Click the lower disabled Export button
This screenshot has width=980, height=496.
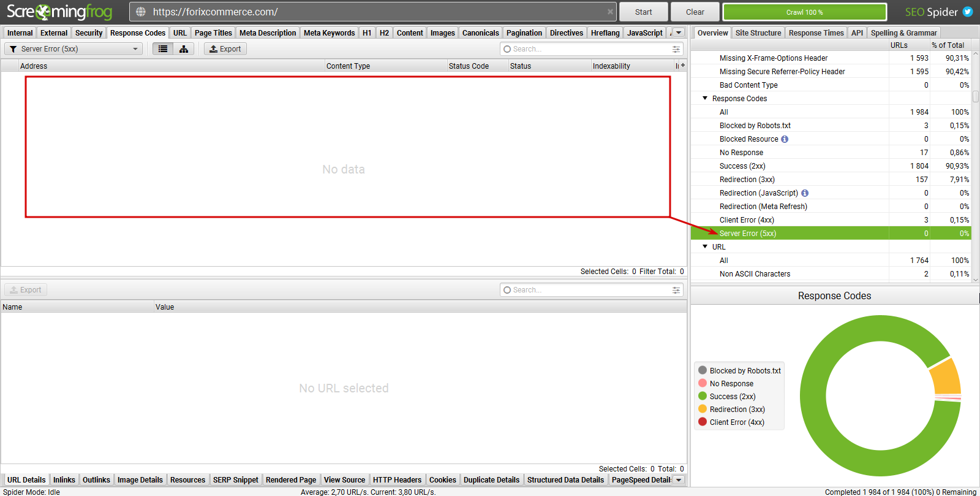[x=26, y=290]
